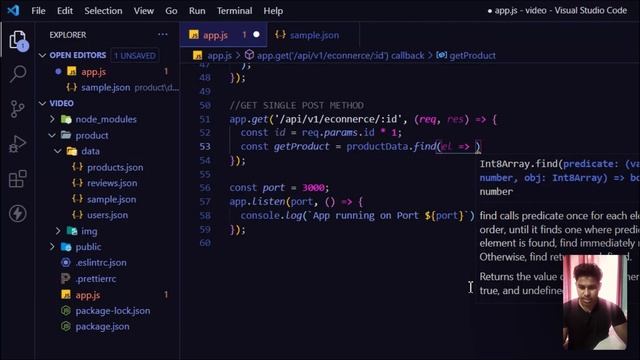Click the .prettierrc file icon
The image size is (640, 360).
click(x=65, y=279)
